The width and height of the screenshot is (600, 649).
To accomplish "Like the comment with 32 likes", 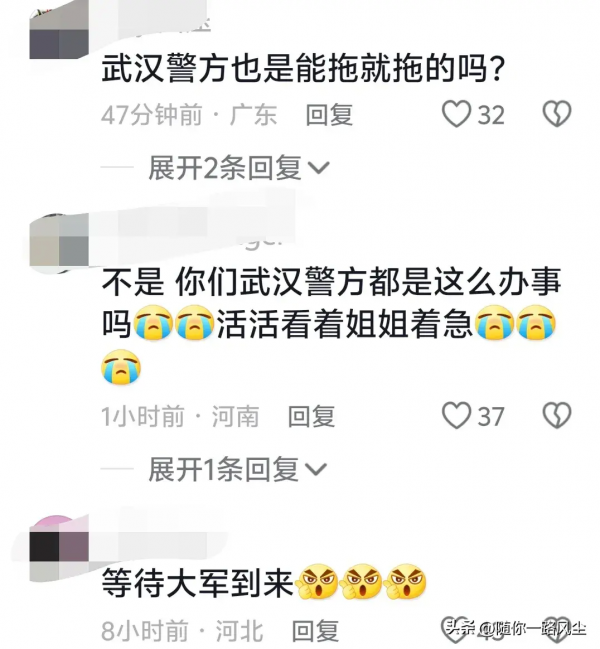I will (456, 114).
